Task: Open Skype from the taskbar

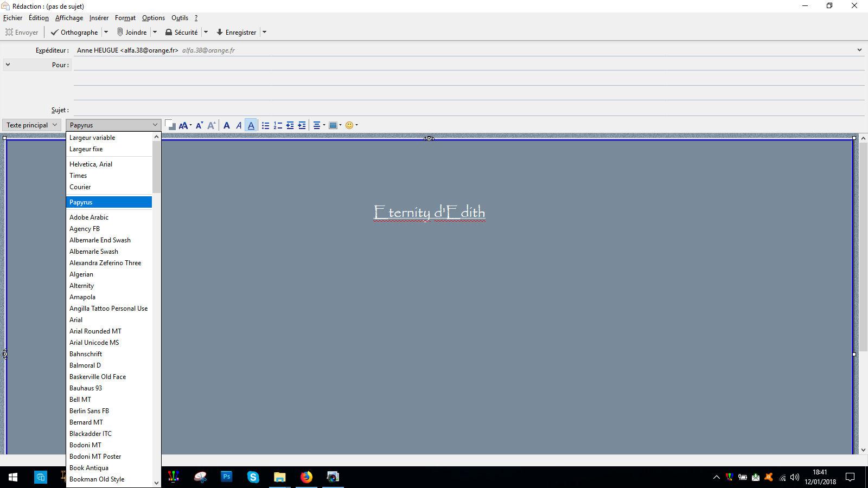Action: click(x=253, y=477)
